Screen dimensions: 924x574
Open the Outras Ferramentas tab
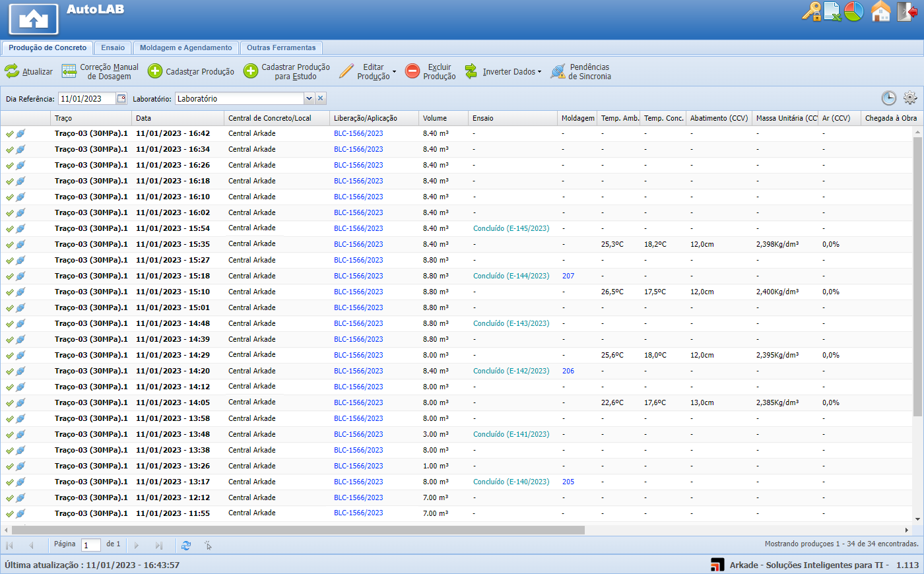click(281, 48)
